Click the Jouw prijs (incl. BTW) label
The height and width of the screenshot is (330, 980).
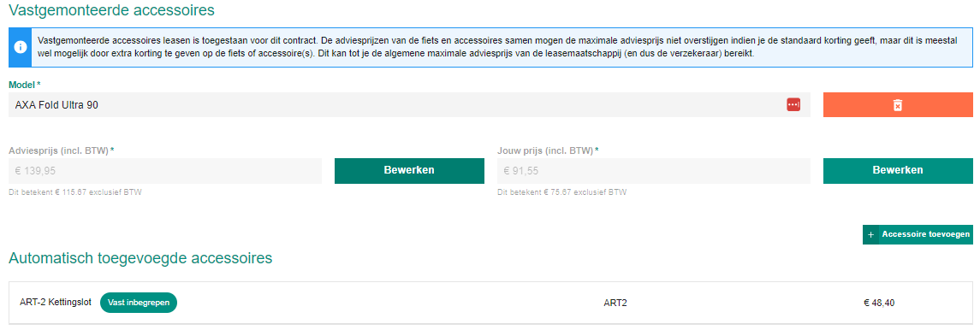tap(548, 150)
